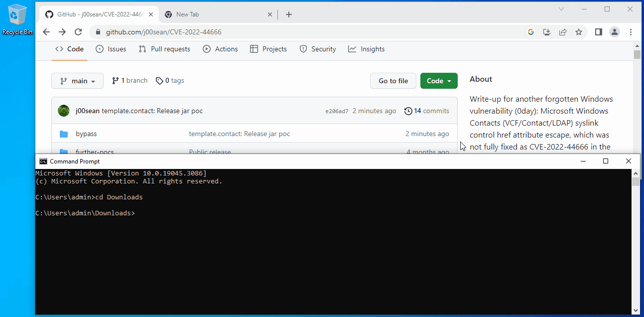Open the Issues tab

coord(111,49)
